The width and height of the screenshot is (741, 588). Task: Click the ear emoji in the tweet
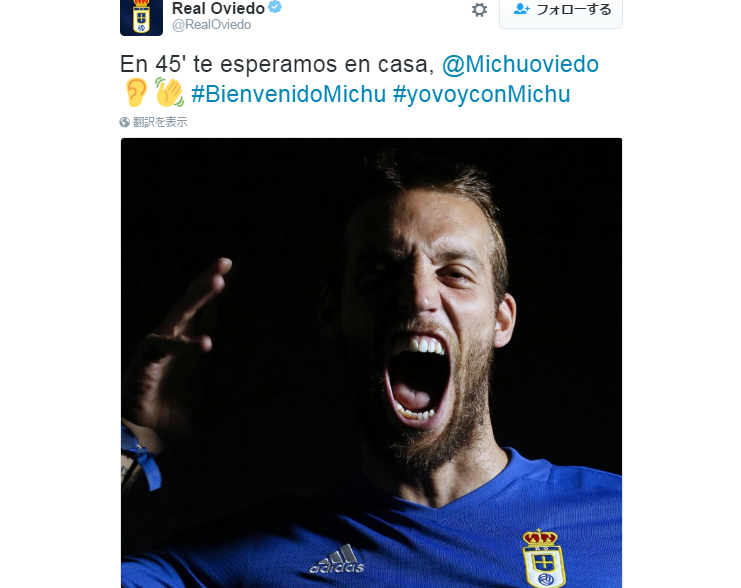pos(136,92)
